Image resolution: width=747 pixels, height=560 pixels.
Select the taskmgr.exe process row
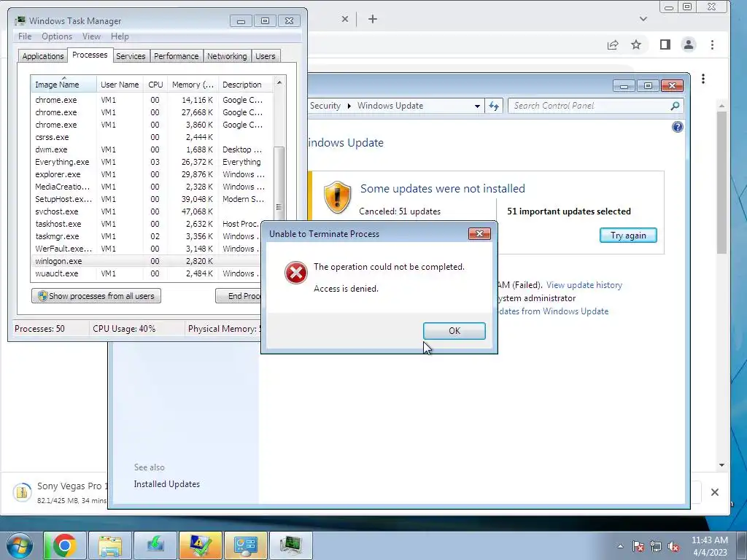pyautogui.click(x=146, y=236)
